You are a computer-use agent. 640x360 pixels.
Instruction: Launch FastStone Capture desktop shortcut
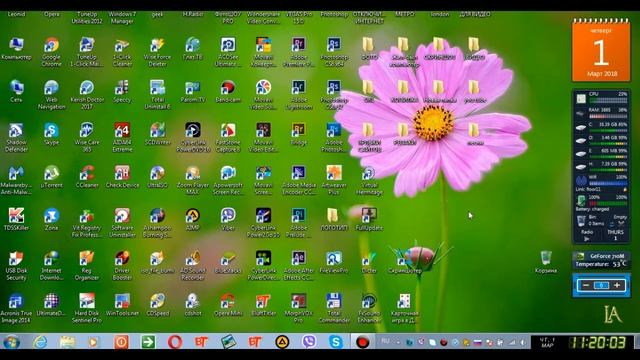[x=228, y=137]
